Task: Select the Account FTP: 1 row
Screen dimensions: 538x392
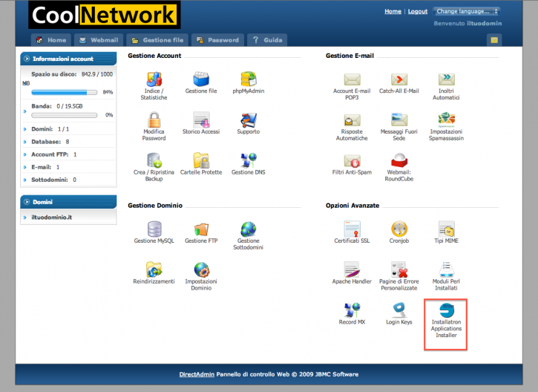Action: click(68, 154)
